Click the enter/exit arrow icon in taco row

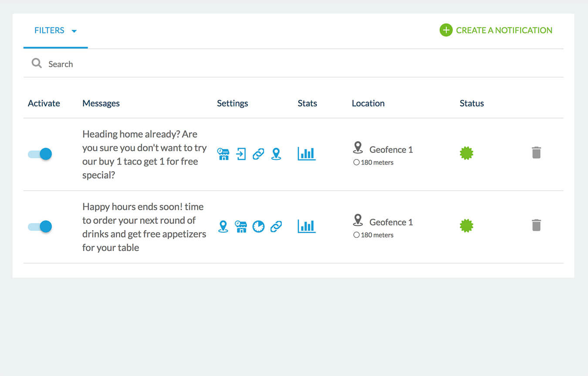(241, 154)
